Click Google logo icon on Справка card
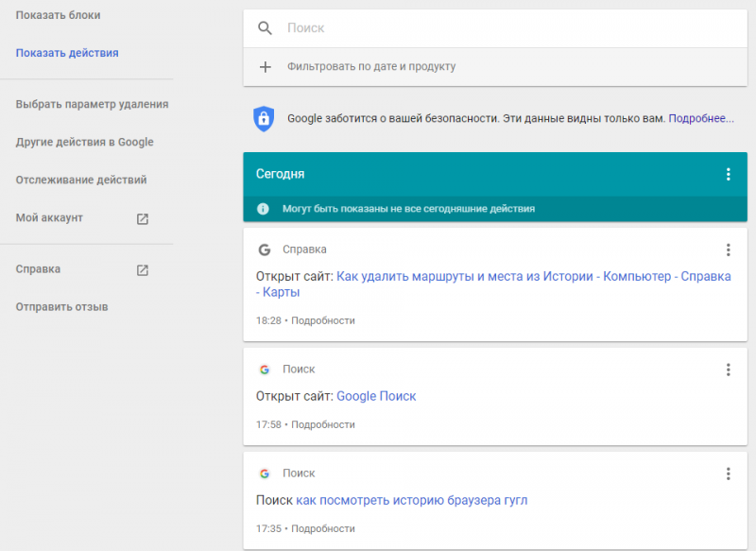The image size is (756, 551). click(265, 250)
